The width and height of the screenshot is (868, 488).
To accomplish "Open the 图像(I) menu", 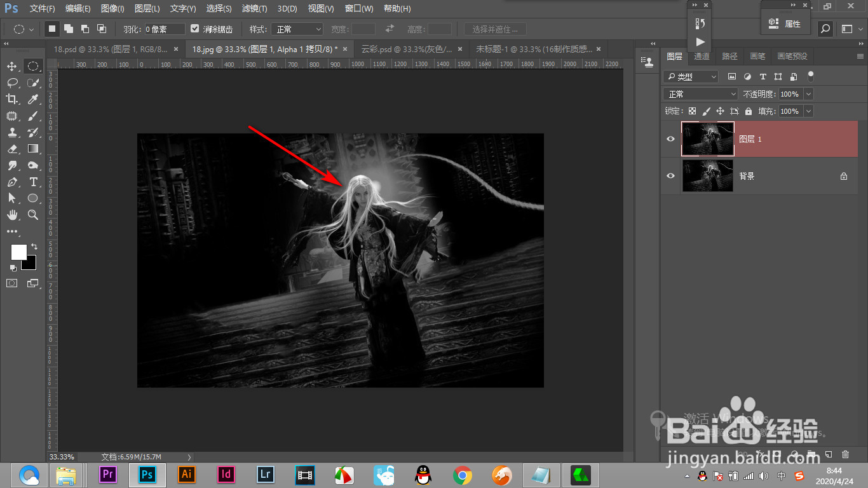I will pyautogui.click(x=112, y=9).
